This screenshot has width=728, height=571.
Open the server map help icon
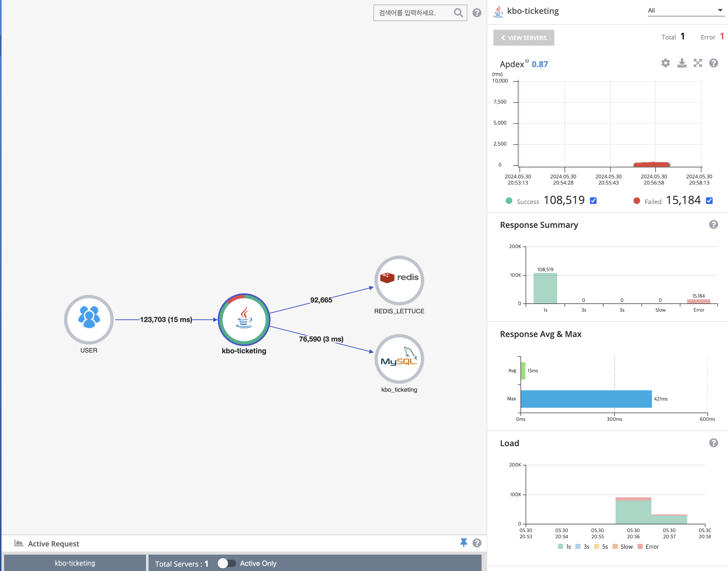477,13
